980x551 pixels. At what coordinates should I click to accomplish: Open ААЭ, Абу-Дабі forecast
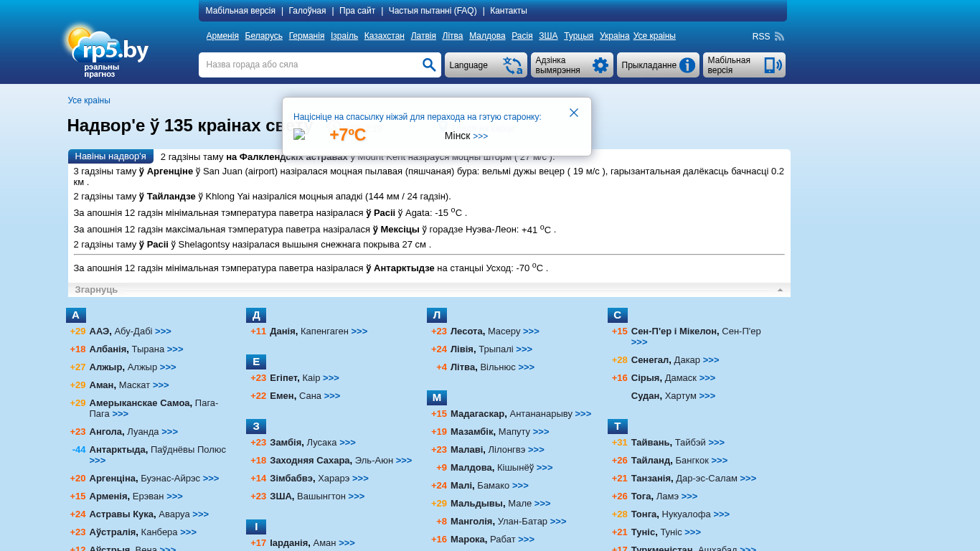[x=130, y=331]
